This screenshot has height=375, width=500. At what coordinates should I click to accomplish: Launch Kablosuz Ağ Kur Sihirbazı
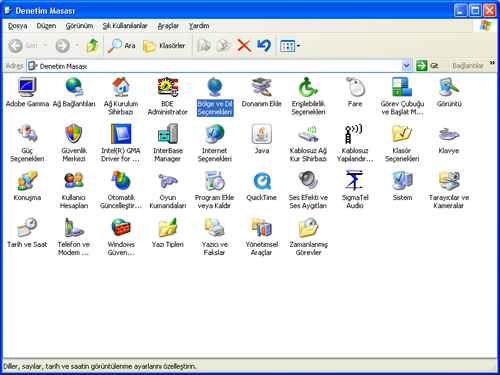[x=308, y=143]
